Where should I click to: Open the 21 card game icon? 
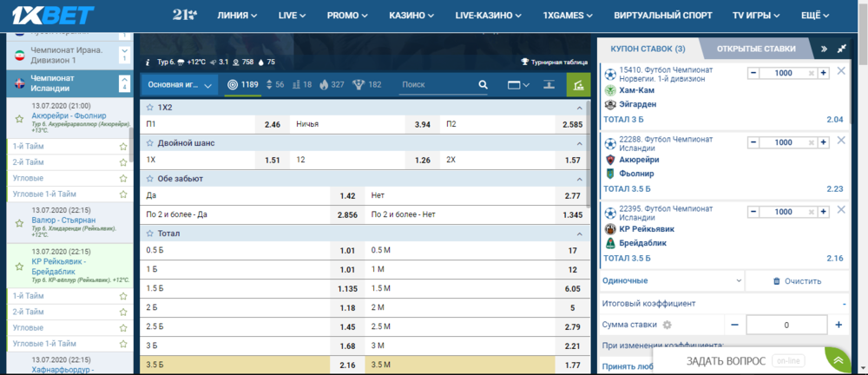[184, 15]
